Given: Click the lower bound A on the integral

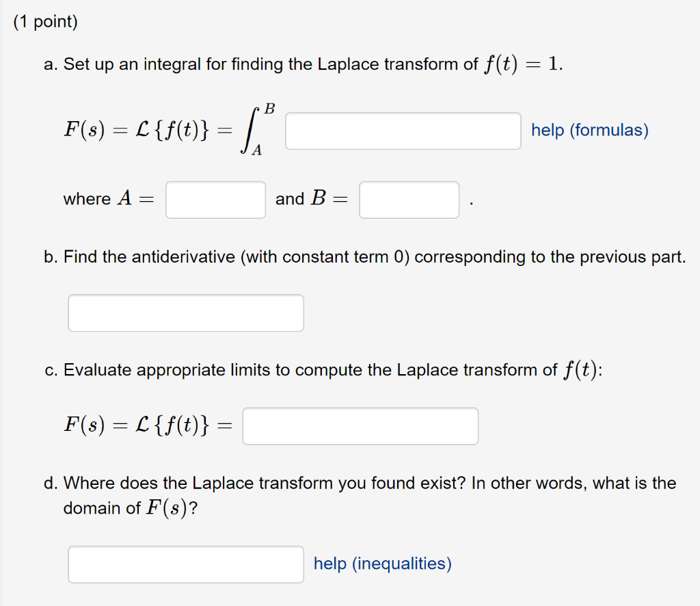Looking at the screenshot, I should pyautogui.click(x=256, y=152).
